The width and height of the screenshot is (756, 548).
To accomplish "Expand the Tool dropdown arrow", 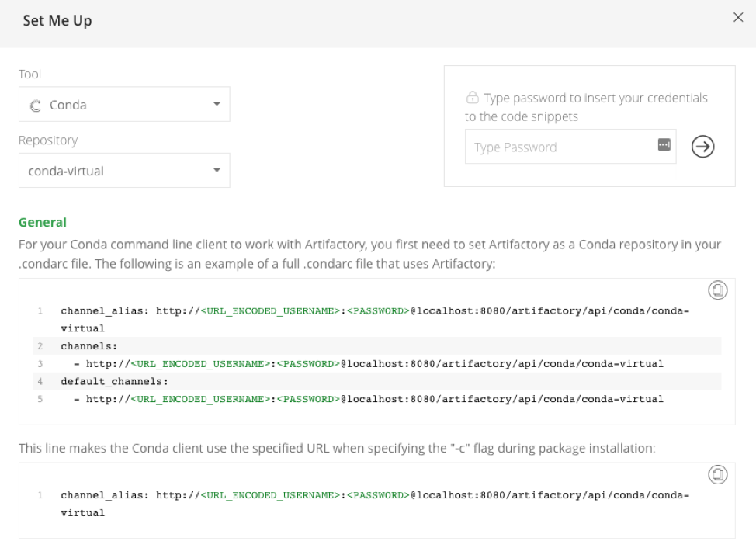I will tap(217, 105).
